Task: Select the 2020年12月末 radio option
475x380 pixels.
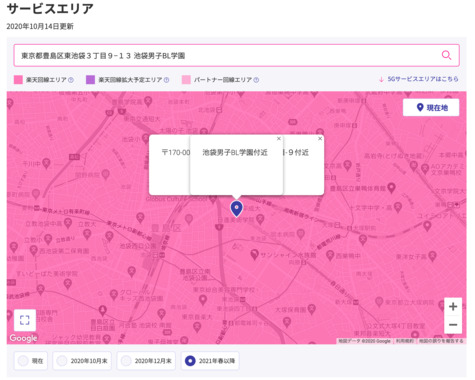Action: [x=146, y=361]
